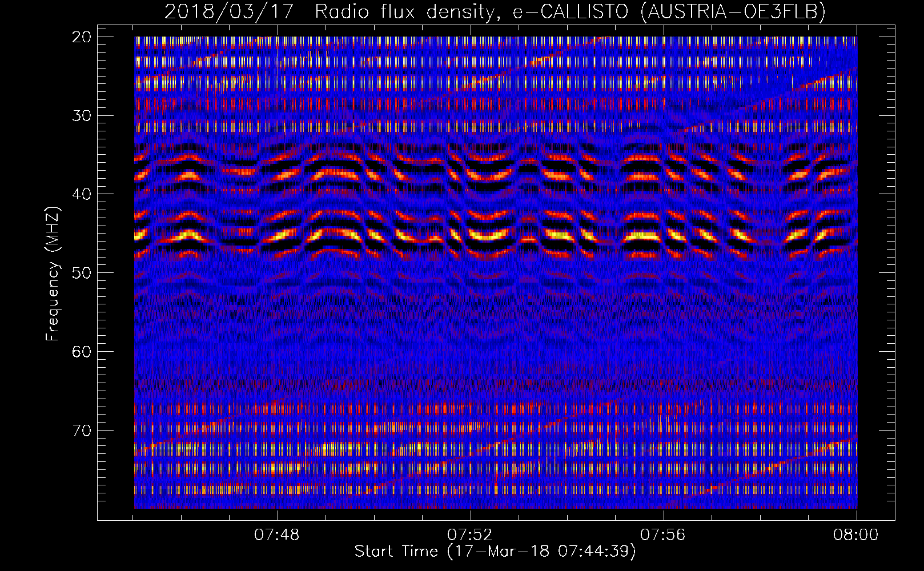
Task: Click the 30 frequency tick label
Action: point(82,115)
